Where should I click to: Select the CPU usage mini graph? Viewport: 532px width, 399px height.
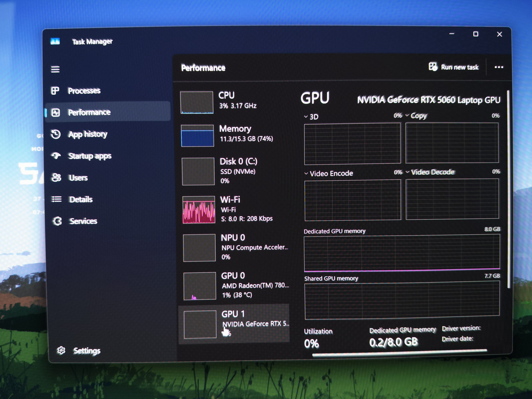tap(197, 102)
